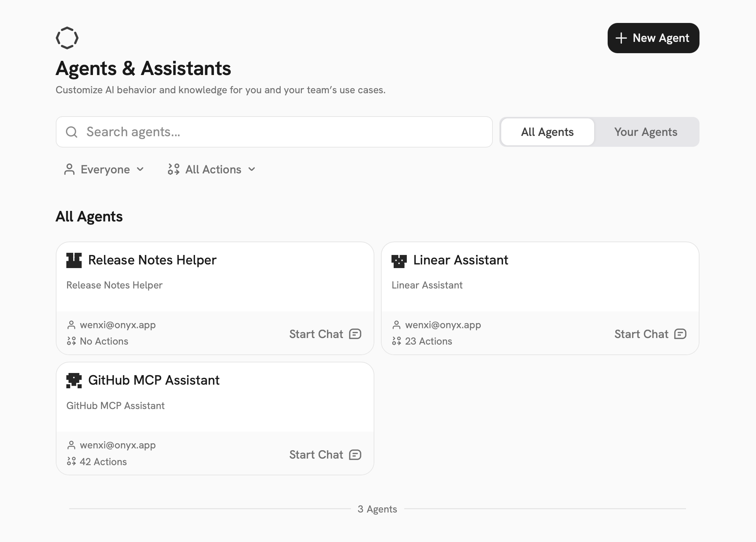Click the Release Notes Helper avatar icon
The image size is (756, 542).
pyautogui.click(x=74, y=260)
